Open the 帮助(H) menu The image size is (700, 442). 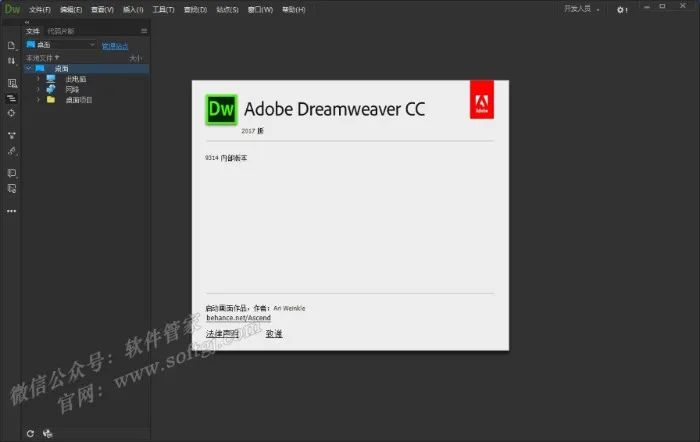[x=294, y=9]
